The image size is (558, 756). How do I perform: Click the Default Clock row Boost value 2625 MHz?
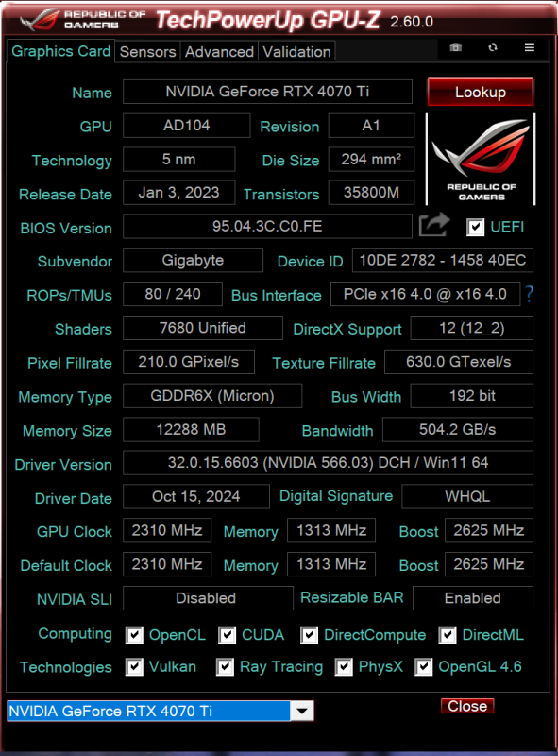[489, 564]
